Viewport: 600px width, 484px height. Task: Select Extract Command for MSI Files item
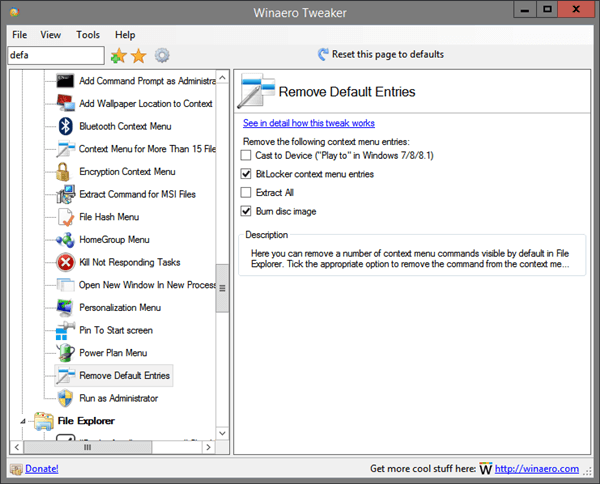point(137,194)
